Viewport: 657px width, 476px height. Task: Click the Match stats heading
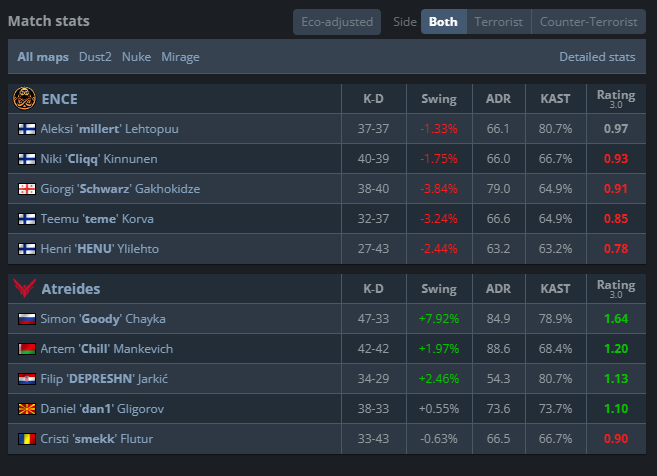[x=49, y=21]
